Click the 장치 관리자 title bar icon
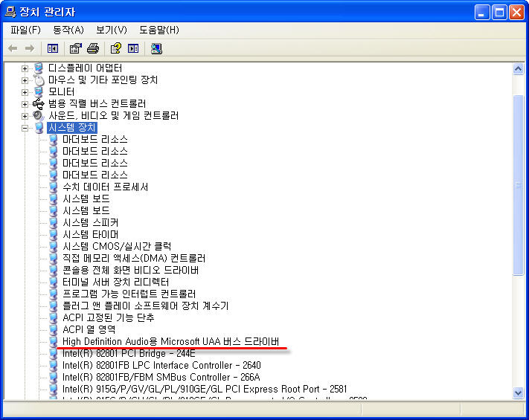This screenshot has width=529, height=420. [10, 12]
